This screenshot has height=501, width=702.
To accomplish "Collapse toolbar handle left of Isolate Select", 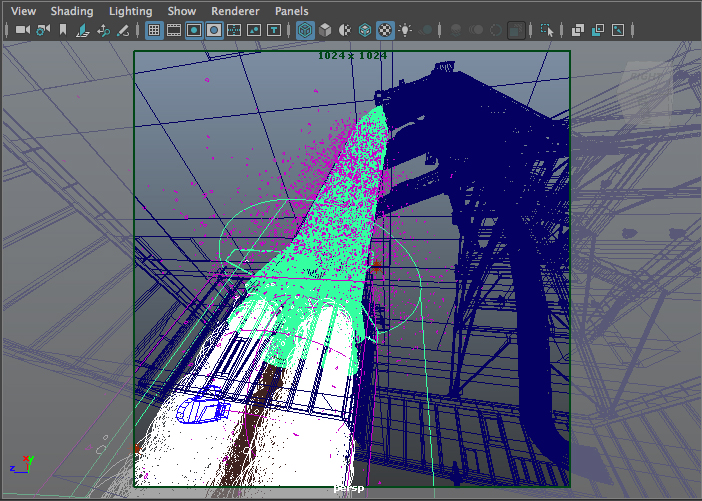I will click(531, 30).
